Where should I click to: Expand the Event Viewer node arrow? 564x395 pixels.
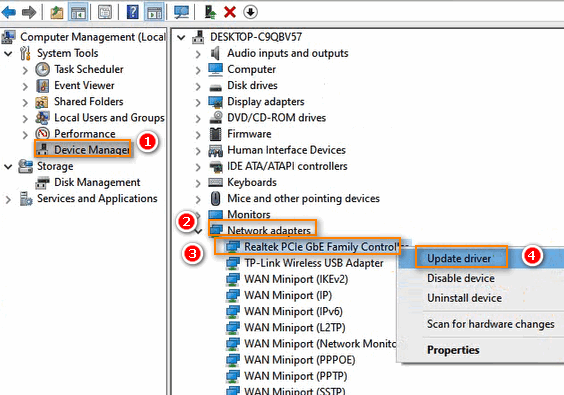[25, 86]
